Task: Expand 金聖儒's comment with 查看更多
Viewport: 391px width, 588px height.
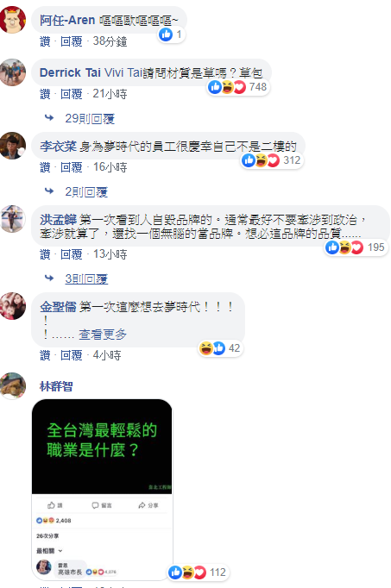Action: coord(103,335)
